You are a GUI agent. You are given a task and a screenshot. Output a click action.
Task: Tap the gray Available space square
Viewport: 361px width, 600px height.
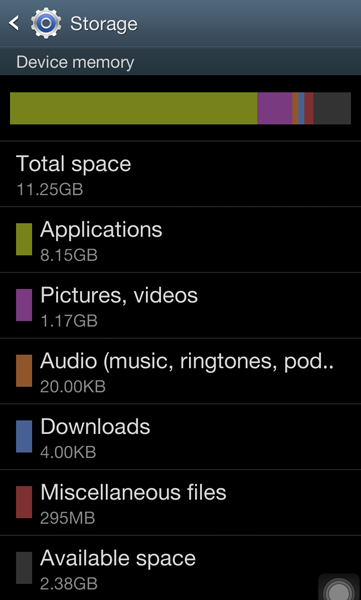pos(24,568)
